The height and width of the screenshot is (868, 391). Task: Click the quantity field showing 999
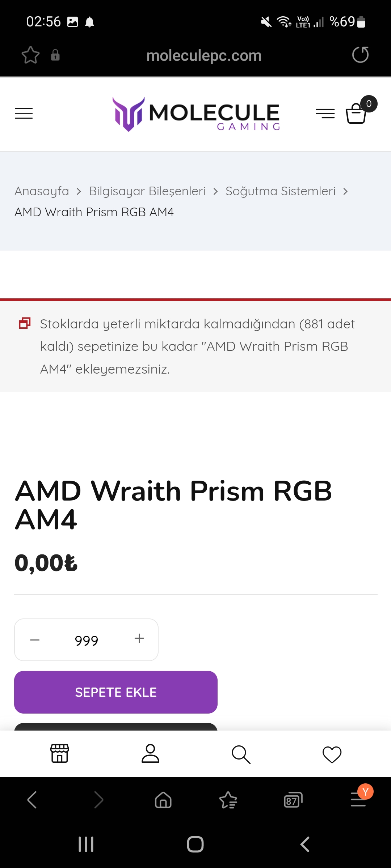pyautogui.click(x=87, y=640)
